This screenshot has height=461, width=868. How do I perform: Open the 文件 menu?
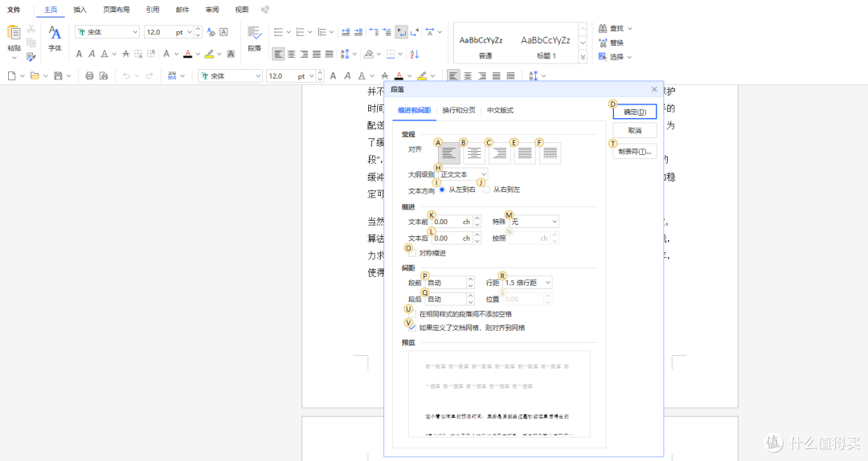pyautogui.click(x=14, y=10)
